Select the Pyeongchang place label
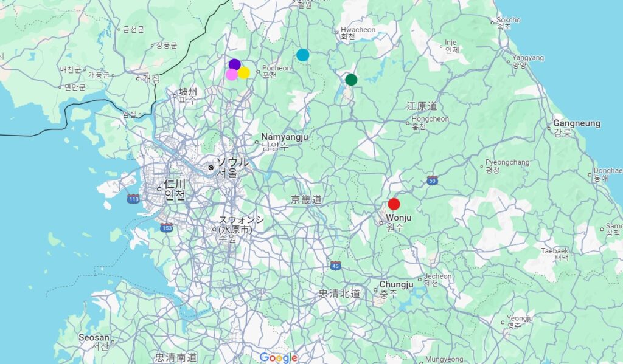 (x=507, y=163)
